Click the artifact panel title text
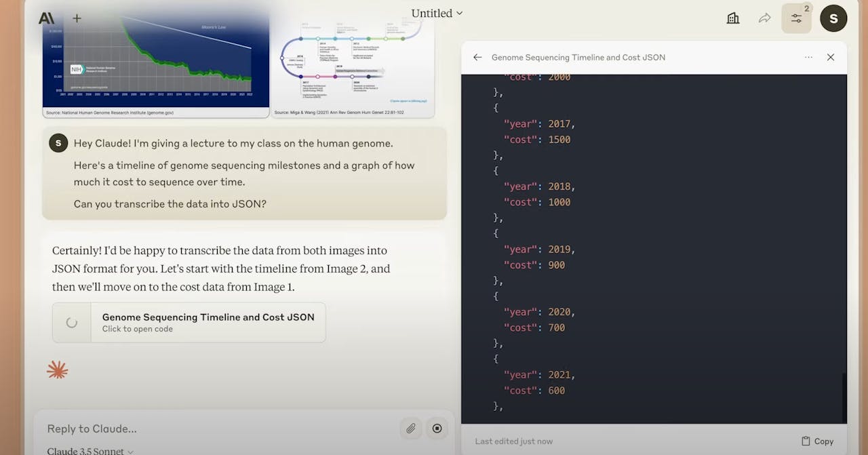Viewport: 868px width, 455px height. click(x=578, y=58)
